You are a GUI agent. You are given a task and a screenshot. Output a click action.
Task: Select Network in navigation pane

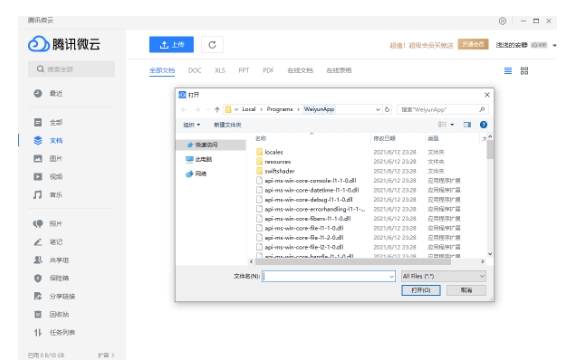click(196, 174)
